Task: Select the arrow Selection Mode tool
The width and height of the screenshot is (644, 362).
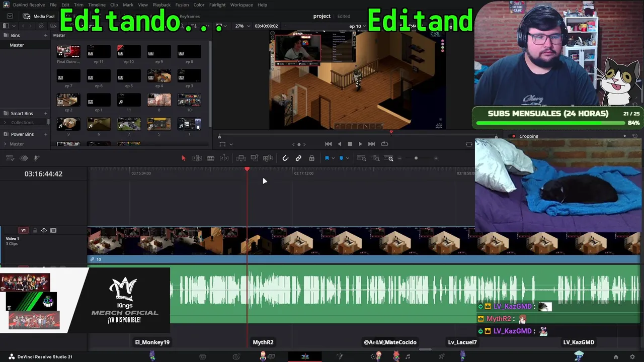Action: tap(183, 158)
